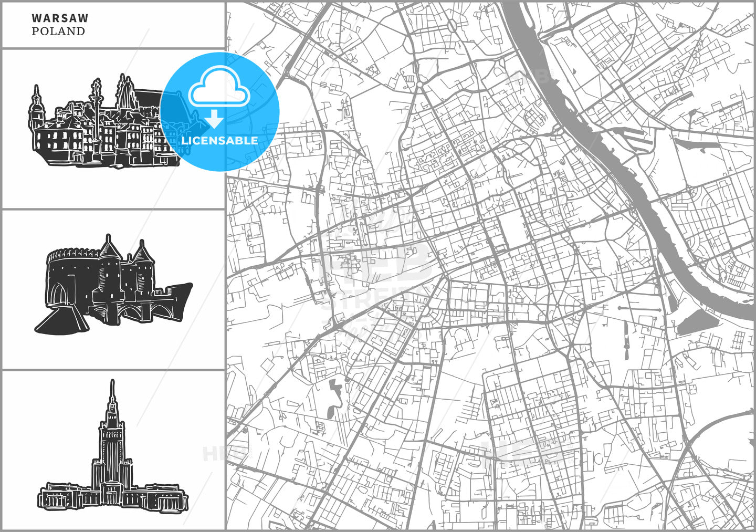The width and height of the screenshot is (756, 532).
Task: Click the POLAND subtitle text
Action: tap(58, 32)
